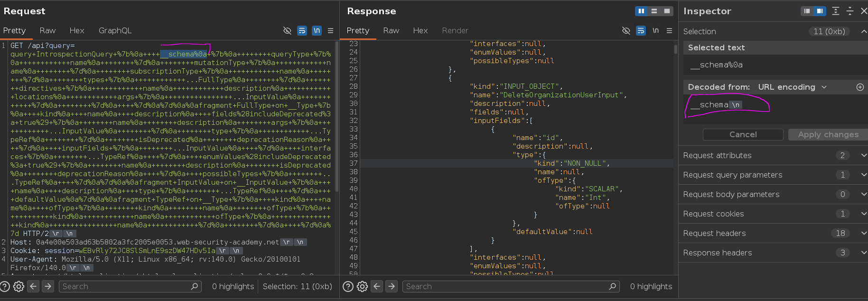The image size is (868, 301).
Task: Go to next match arrow in Response search
Action: coord(391,286)
